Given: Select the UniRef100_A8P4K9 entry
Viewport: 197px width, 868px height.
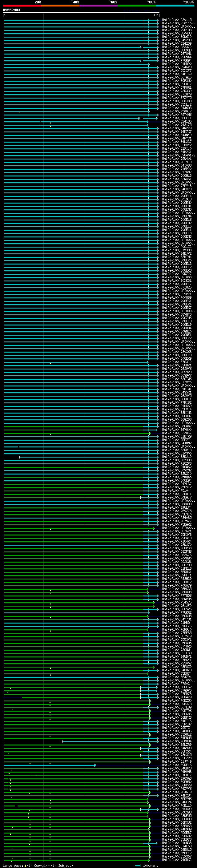Looking at the screenshot, I should pyautogui.click(x=177, y=697).
